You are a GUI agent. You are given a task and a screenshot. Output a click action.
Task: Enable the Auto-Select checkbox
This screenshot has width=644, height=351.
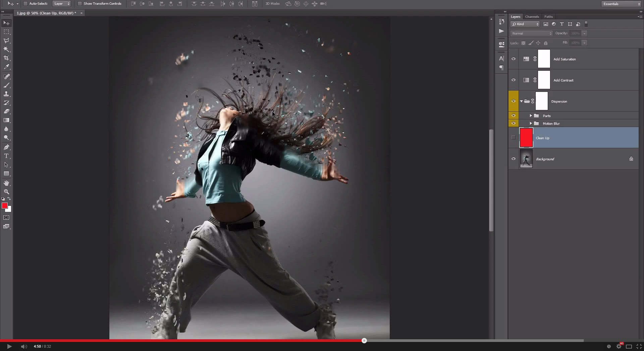point(25,4)
